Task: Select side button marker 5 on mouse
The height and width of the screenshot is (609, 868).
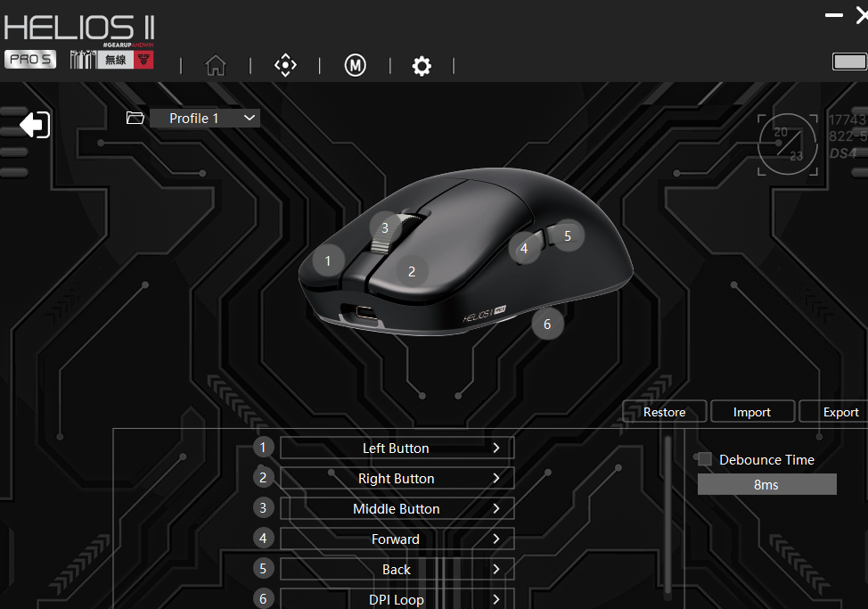Action: [x=568, y=236]
